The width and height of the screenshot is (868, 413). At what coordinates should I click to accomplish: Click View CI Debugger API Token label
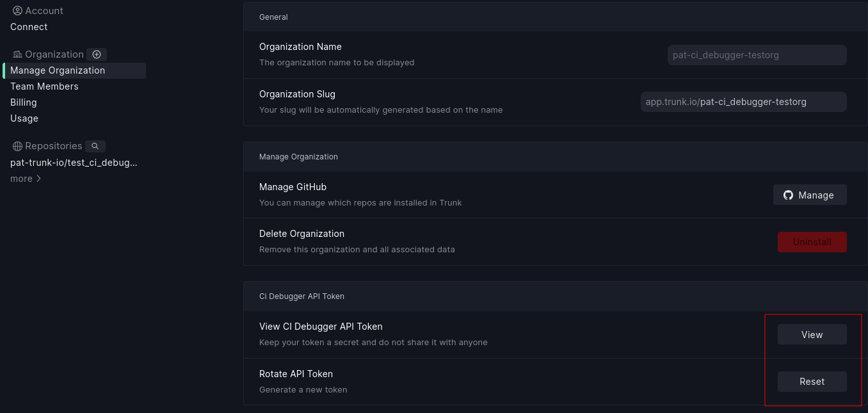[x=321, y=327]
